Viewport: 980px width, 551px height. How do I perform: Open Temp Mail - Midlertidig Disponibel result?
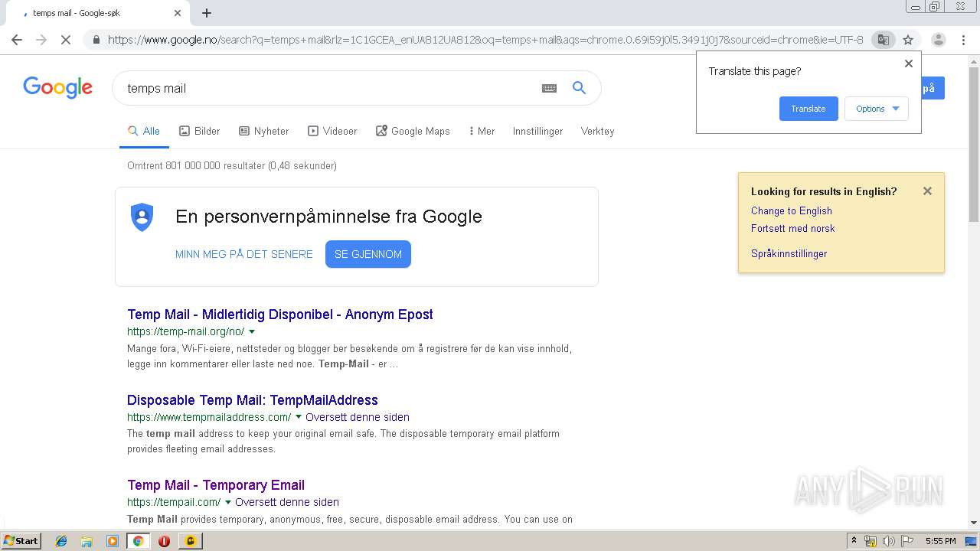coord(280,315)
